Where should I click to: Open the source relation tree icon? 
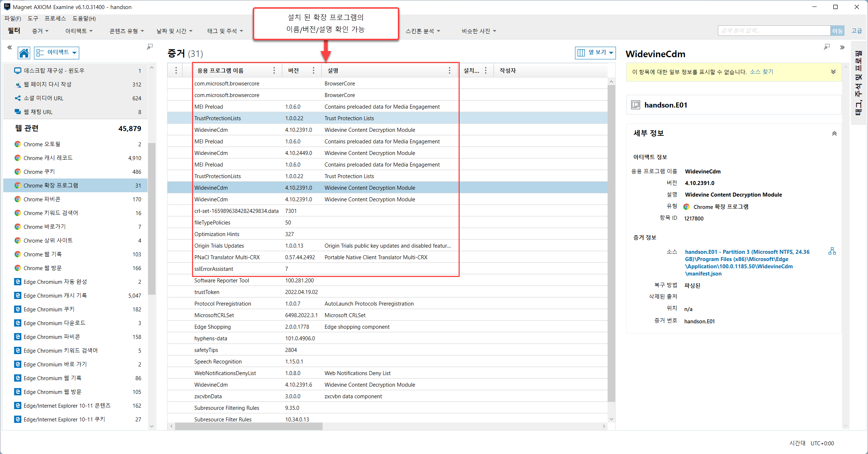[832, 251]
